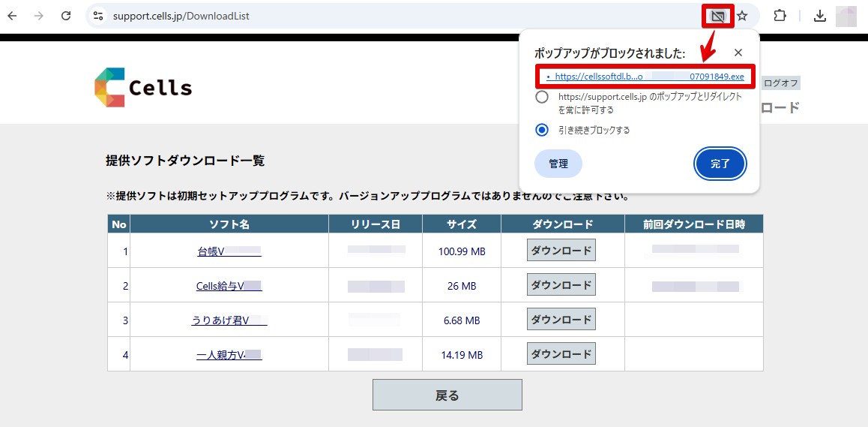
Task: Click the 戻る button
Action: coord(447,395)
